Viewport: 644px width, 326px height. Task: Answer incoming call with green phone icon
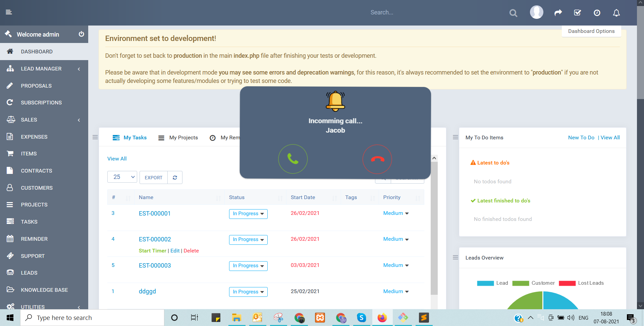click(x=292, y=159)
